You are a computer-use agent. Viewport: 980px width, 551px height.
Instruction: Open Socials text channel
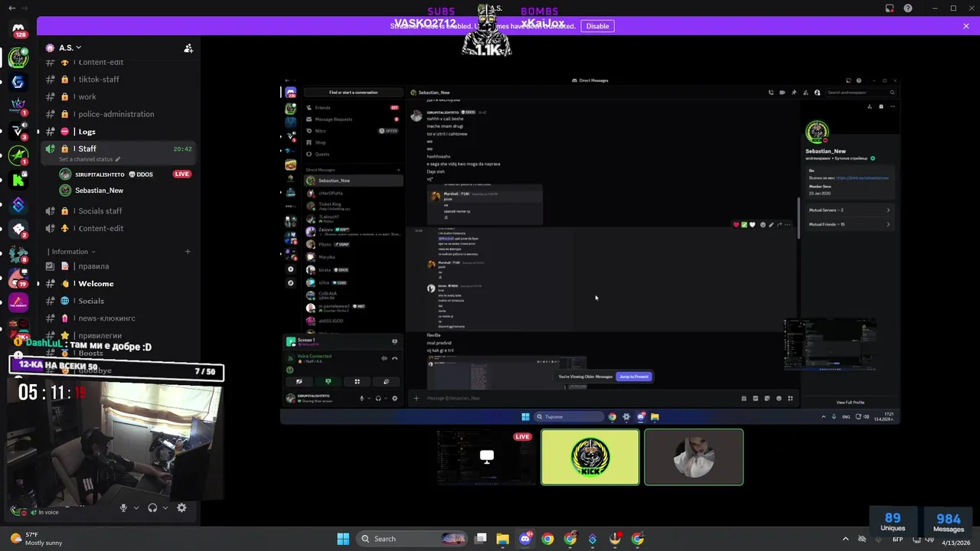pos(119,301)
